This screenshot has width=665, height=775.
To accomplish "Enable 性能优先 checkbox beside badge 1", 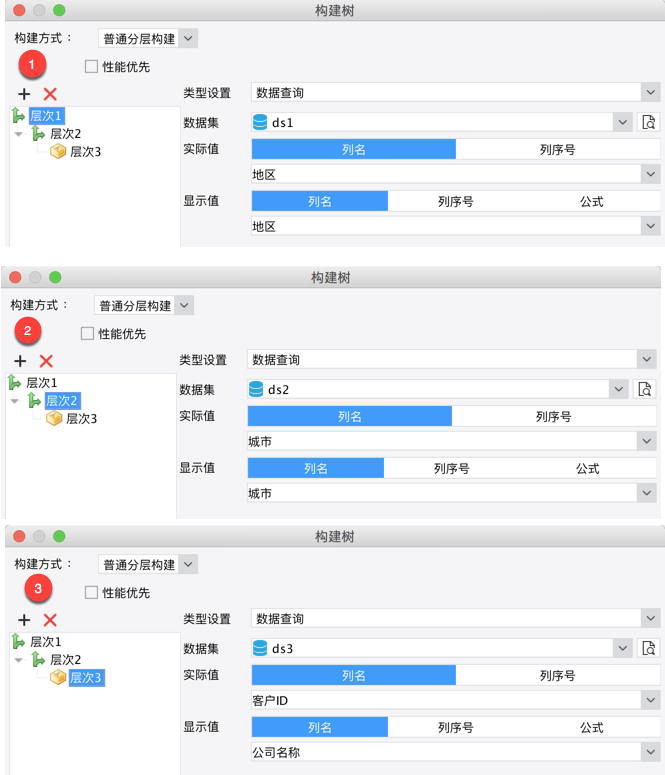I will pyautogui.click(x=92, y=67).
